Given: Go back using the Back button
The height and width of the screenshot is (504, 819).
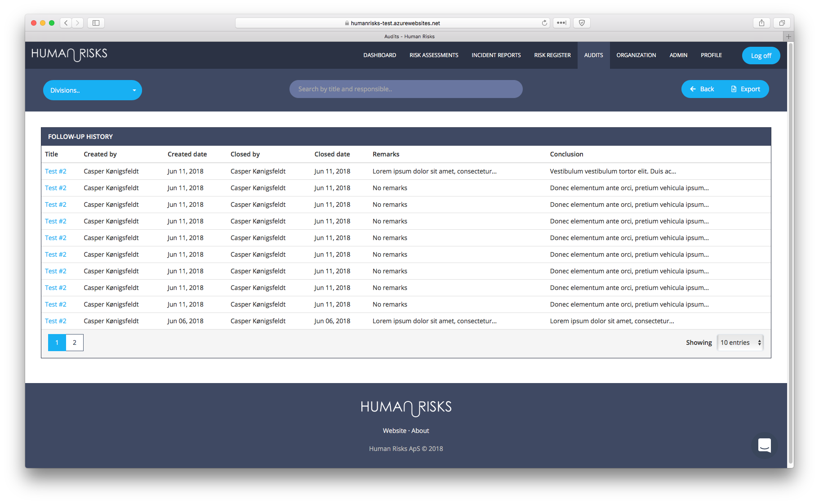Looking at the screenshot, I should click(x=702, y=89).
